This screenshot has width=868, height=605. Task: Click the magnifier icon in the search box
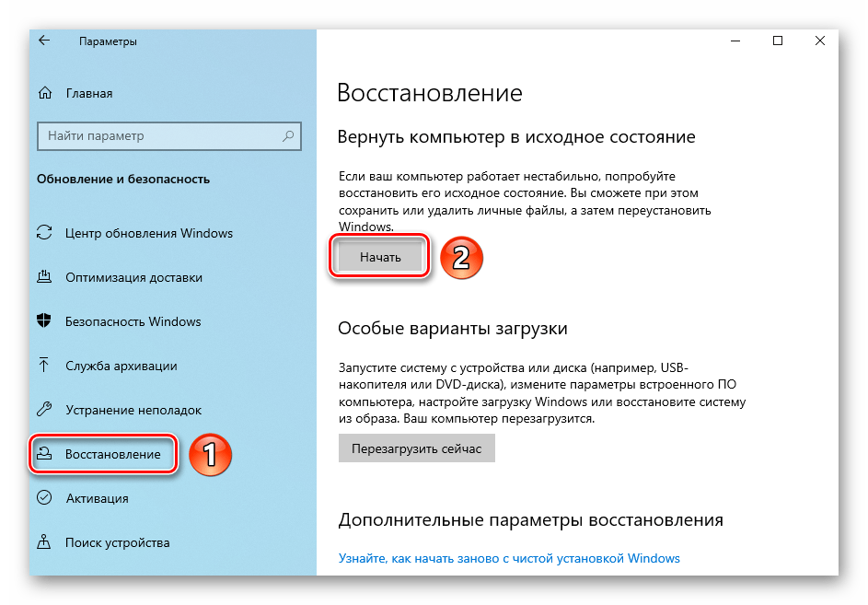point(288,136)
